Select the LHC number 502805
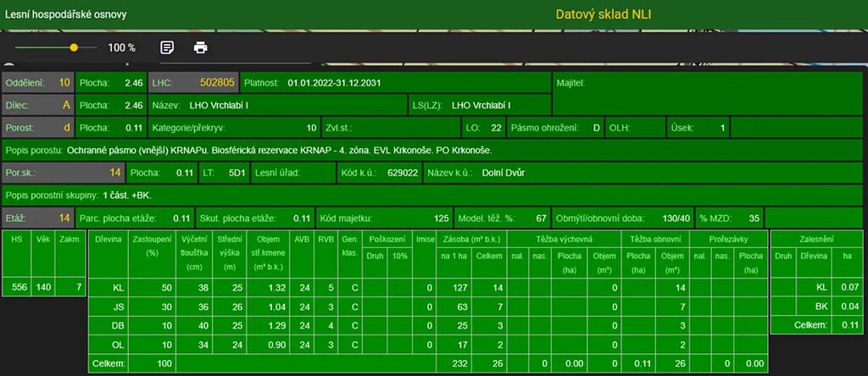 tap(217, 83)
